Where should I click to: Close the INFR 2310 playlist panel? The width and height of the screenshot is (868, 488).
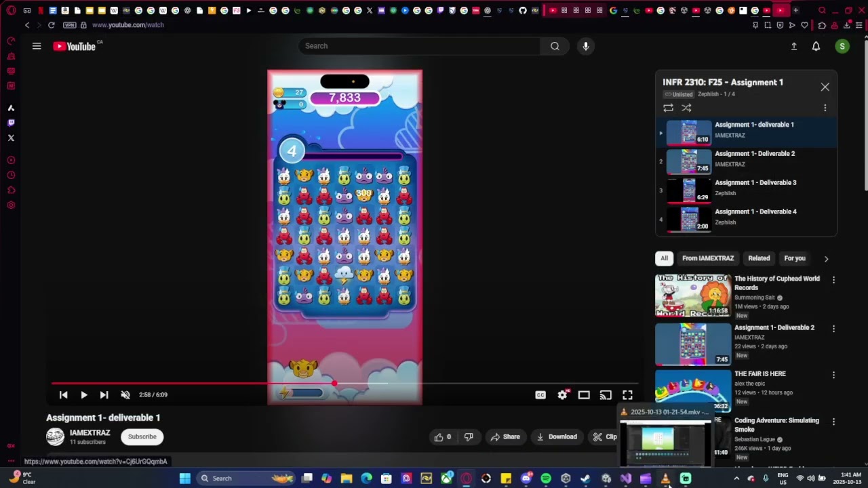point(825,87)
